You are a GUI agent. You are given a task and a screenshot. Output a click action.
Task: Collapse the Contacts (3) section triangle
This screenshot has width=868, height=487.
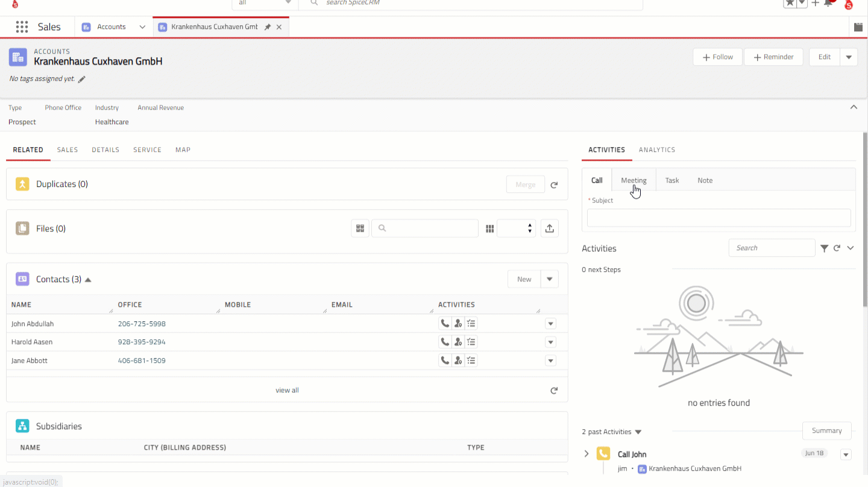point(88,280)
